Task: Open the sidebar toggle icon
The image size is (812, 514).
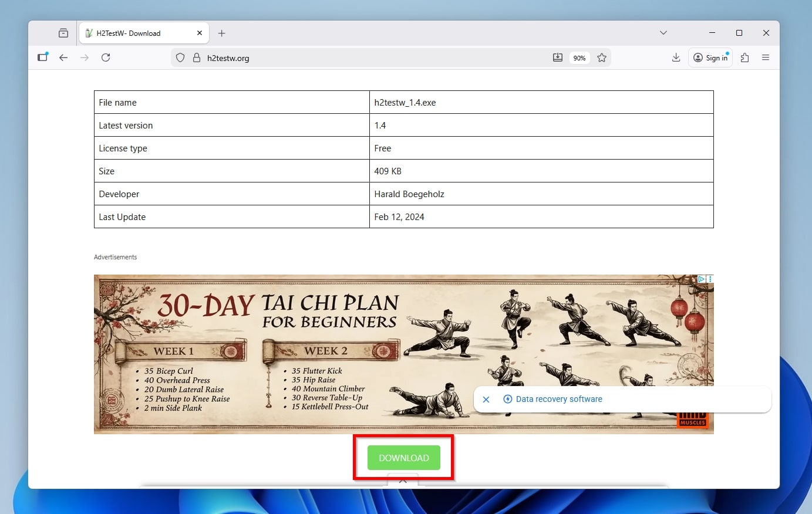Action: pyautogui.click(x=43, y=58)
